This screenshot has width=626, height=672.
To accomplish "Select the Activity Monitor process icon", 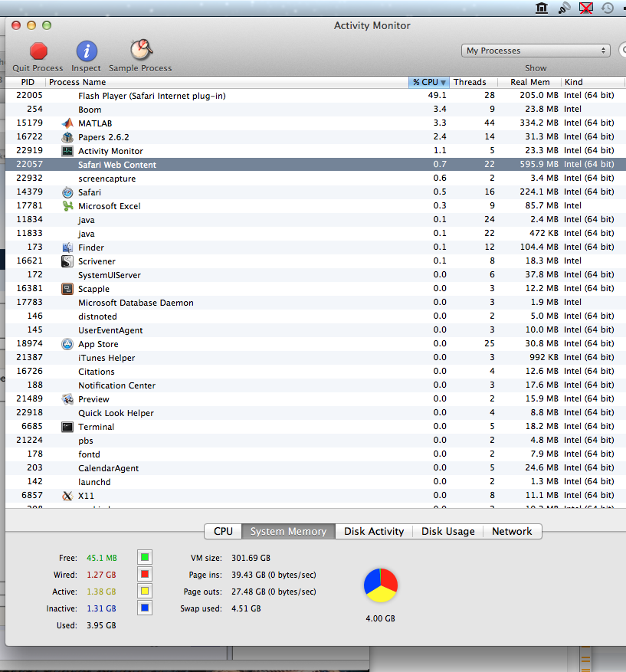I will pos(67,151).
